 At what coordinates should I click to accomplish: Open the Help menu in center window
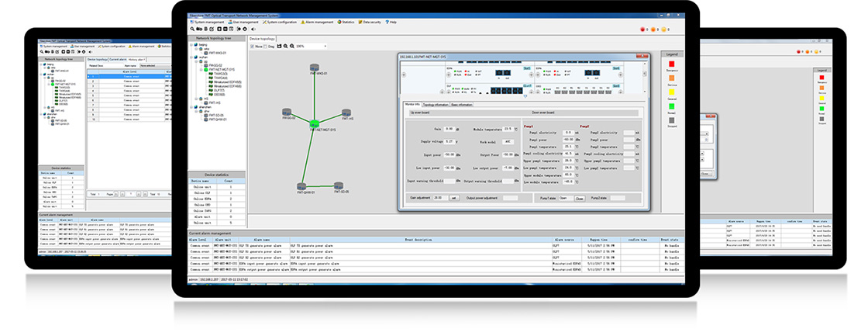point(391,23)
